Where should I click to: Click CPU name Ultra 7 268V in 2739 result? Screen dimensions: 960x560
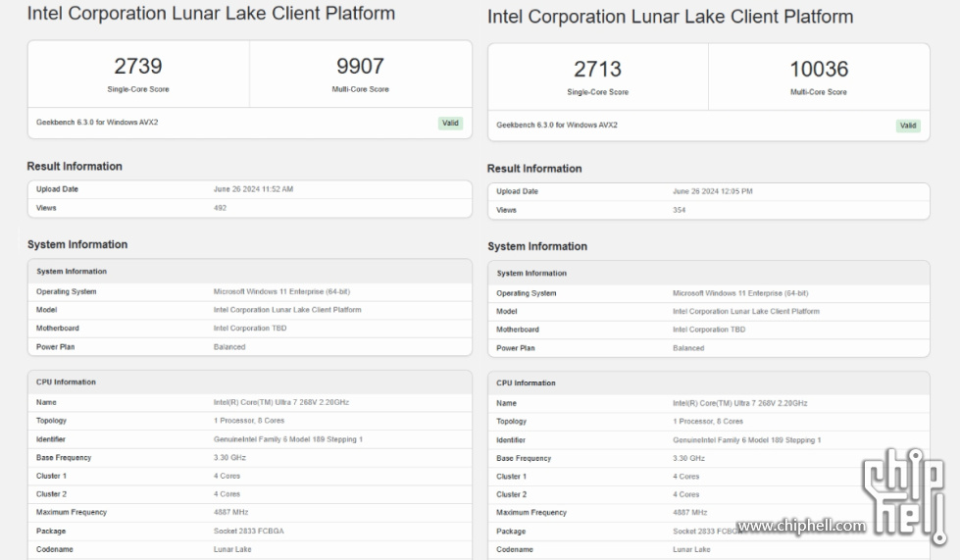click(x=281, y=403)
